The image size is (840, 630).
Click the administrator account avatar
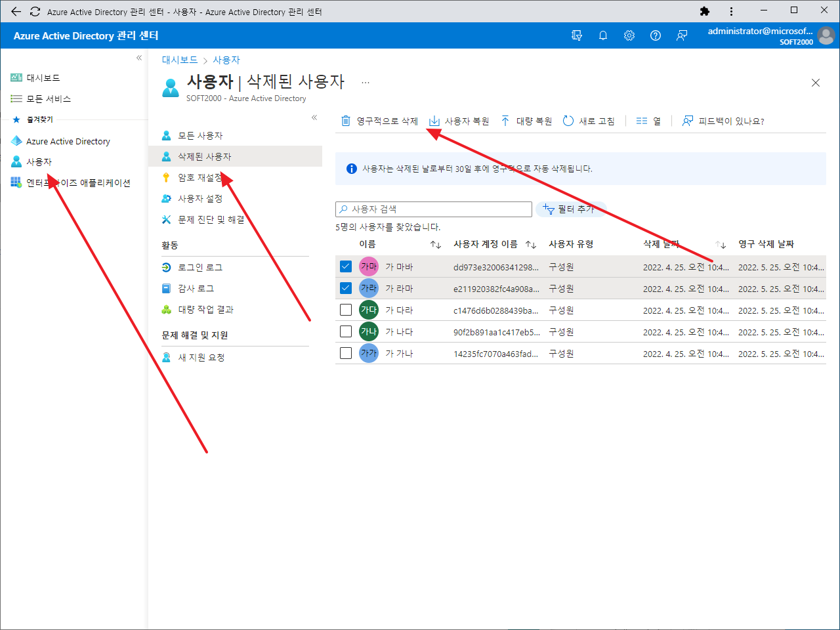coord(826,35)
